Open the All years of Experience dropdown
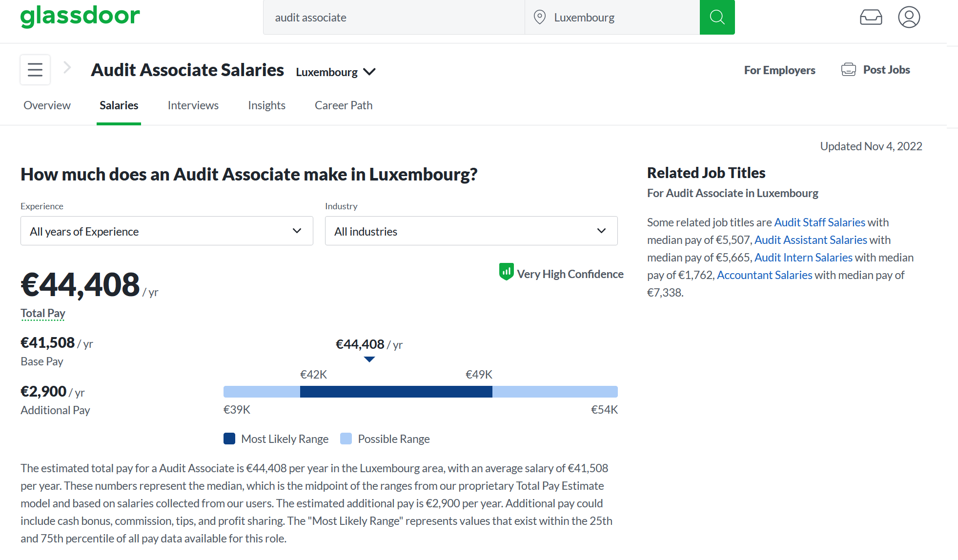 coord(166,231)
